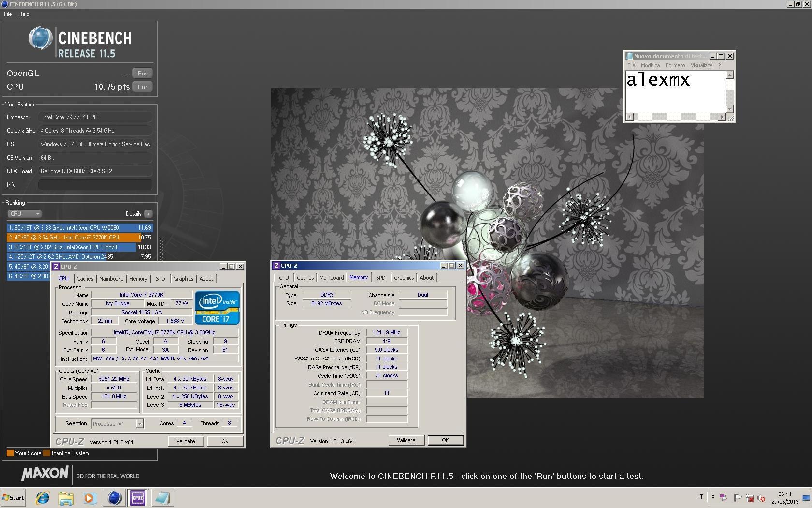Switch to Graphics tab in Memory CPU-Z window
Screen dimensions: 812x508
coord(404,278)
